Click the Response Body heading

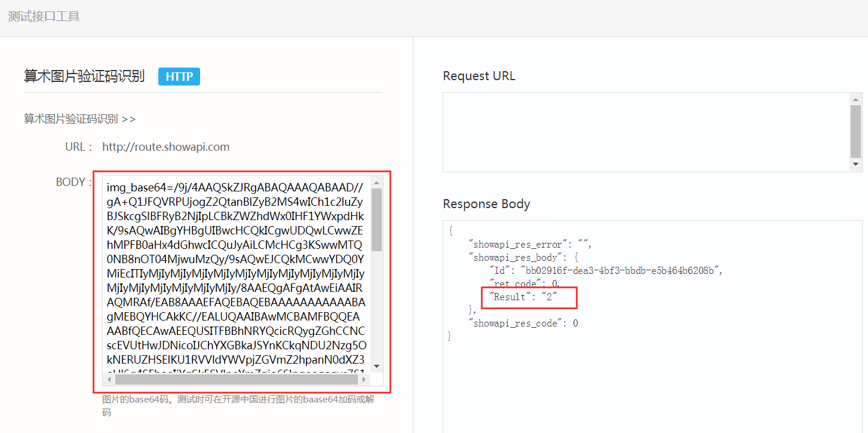pyautogui.click(x=486, y=204)
